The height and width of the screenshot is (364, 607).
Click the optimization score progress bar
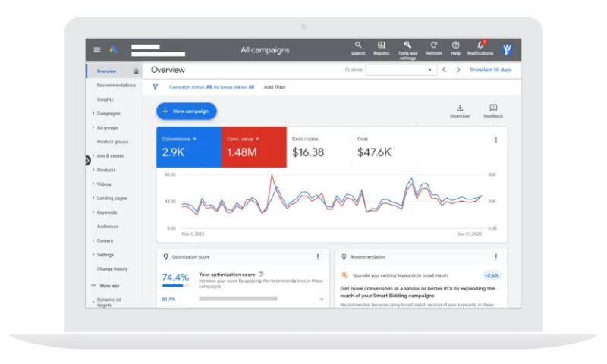(177, 286)
